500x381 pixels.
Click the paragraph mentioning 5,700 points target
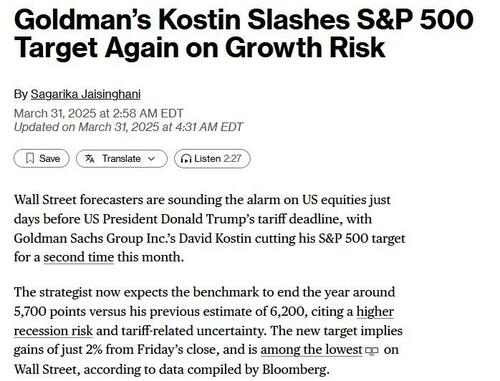pos(208,331)
